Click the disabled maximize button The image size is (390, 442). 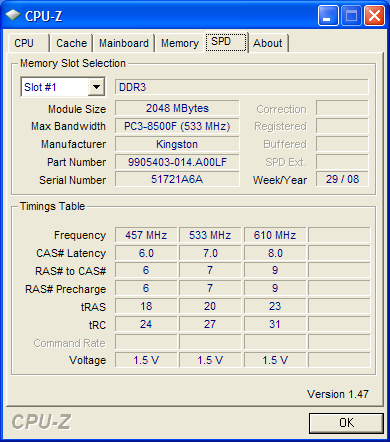pos(351,16)
